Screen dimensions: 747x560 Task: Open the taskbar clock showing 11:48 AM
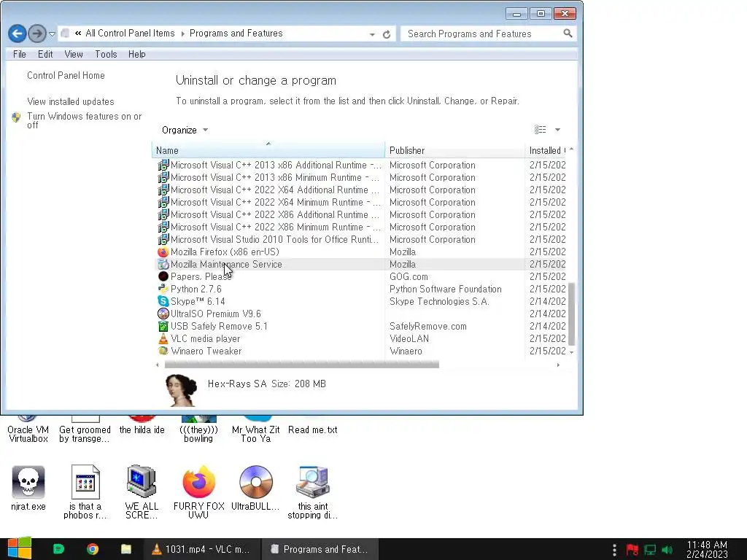coord(707,549)
